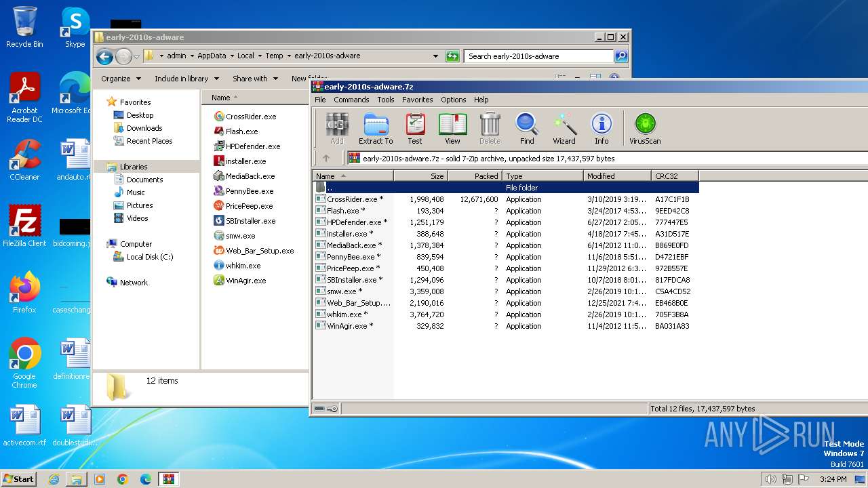
Task: Open the Share with dropdown
Action: (x=254, y=79)
